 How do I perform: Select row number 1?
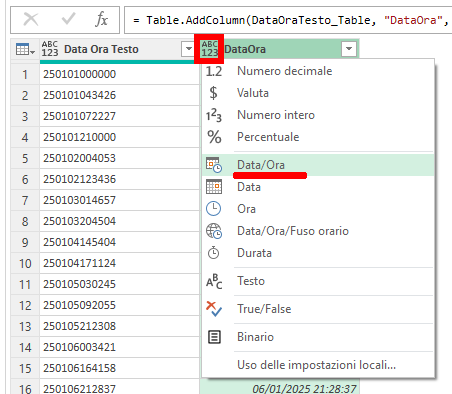(x=25, y=74)
